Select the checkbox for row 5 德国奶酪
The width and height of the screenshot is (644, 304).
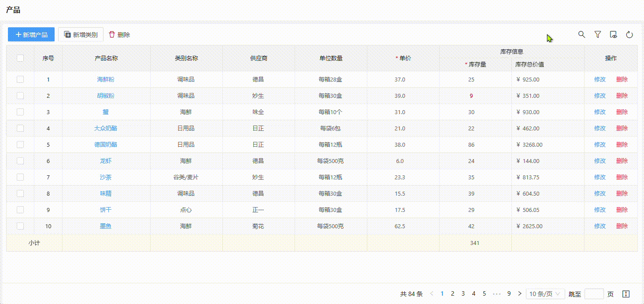(20, 145)
